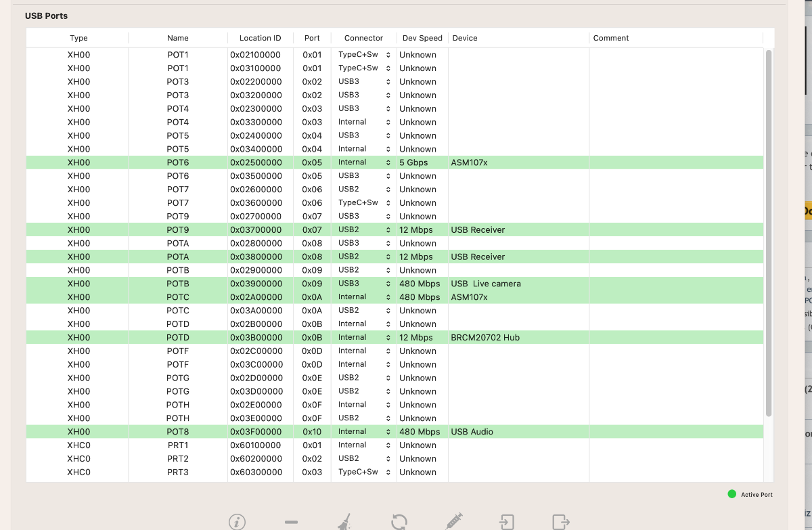Click the refresh arrows icon

[399, 521]
